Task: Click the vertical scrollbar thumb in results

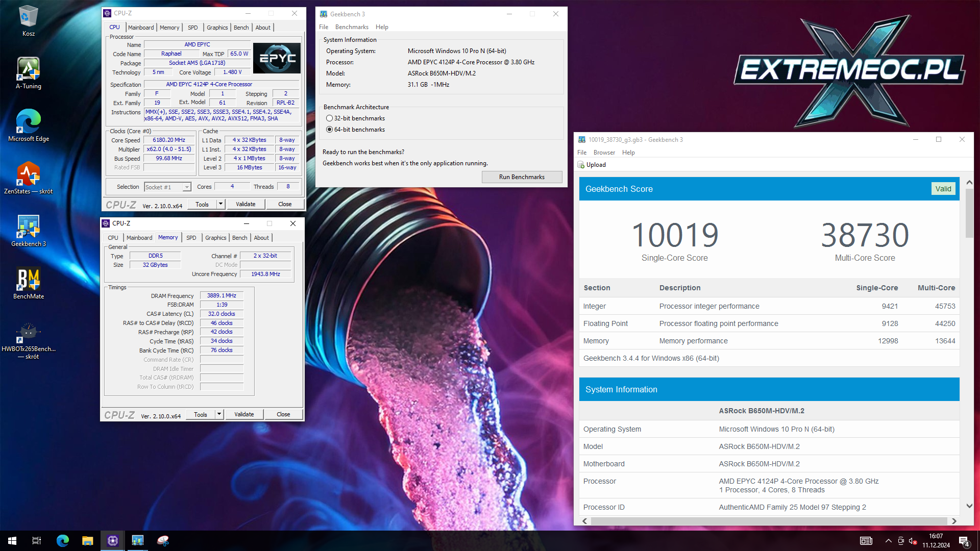Action: [x=969, y=213]
